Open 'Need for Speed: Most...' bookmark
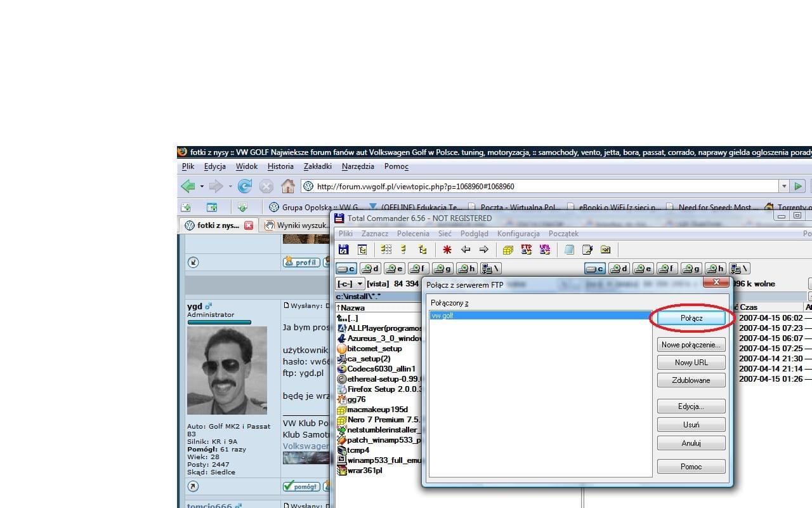 712,207
